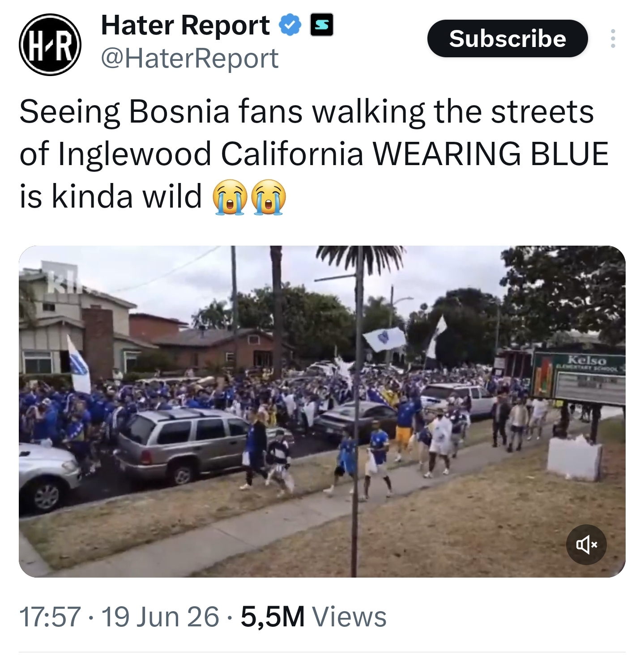Click the tweet text about Bosnia fans
644x655 pixels.
click(x=314, y=154)
